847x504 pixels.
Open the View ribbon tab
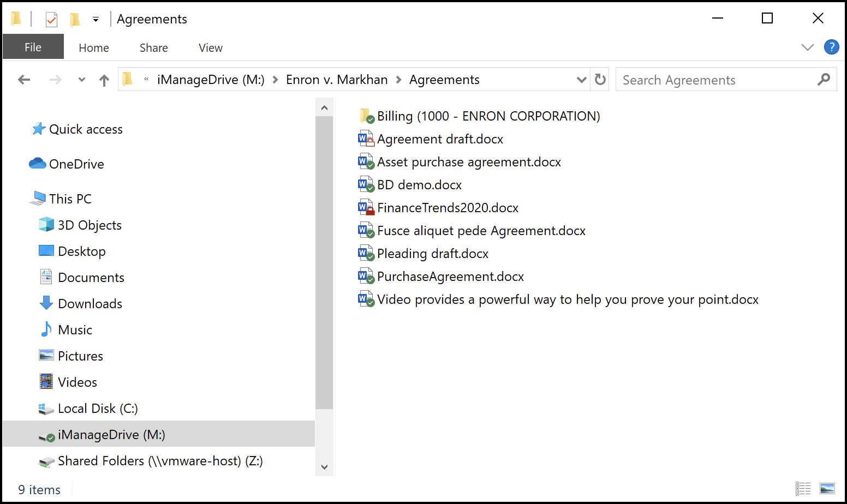[x=210, y=48]
